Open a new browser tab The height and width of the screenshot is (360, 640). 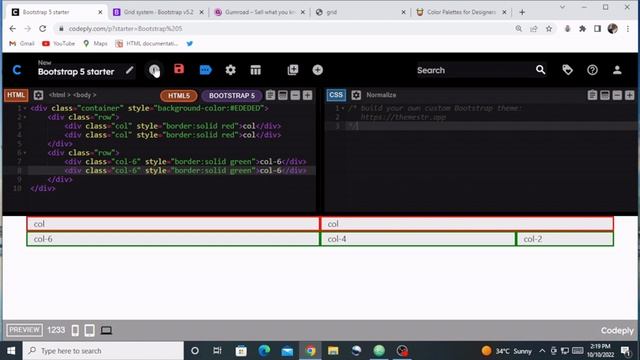click(x=522, y=12)
